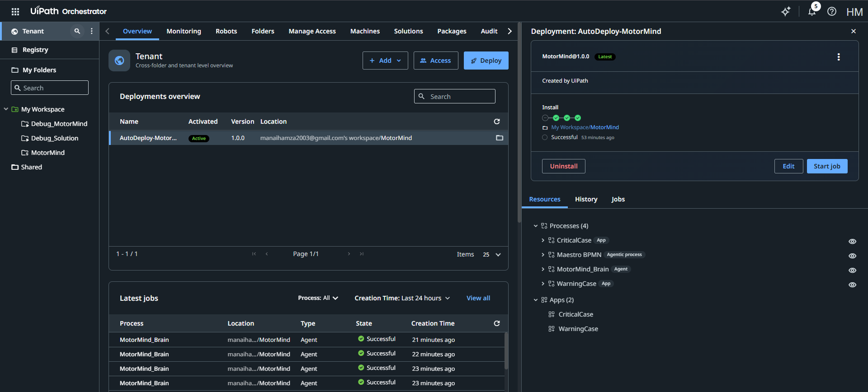868x392 pixels.
Task: Expand the WarningCase process row
Action: pyautogui.click(x=543, y=284)
